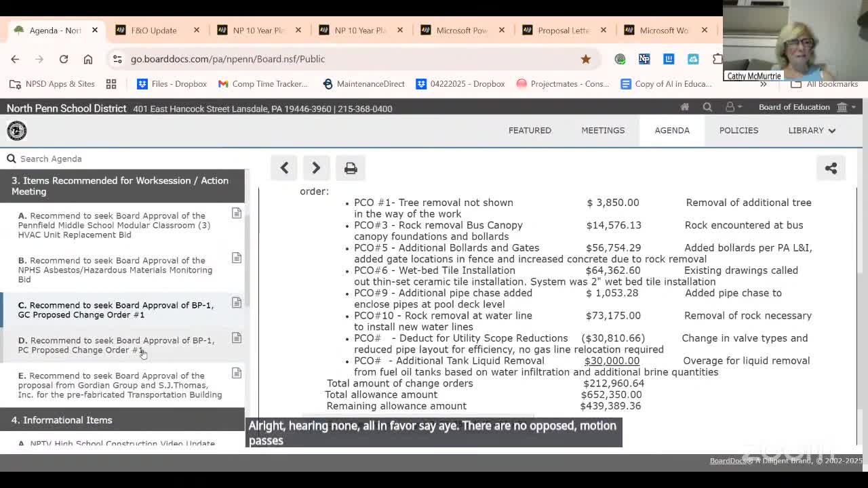868x488 pixels.
Task: Bookmark this page with the star
Action: (586, 59)
